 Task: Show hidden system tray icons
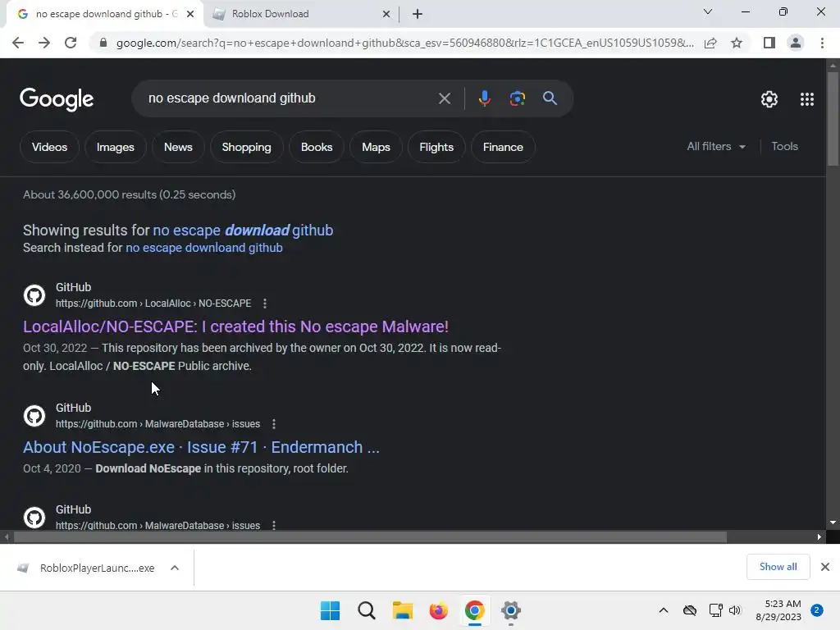[x=663, y=610]
